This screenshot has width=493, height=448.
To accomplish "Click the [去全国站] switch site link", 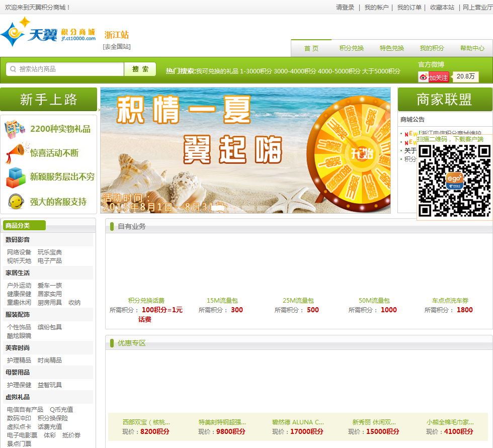I will point(117,46).
